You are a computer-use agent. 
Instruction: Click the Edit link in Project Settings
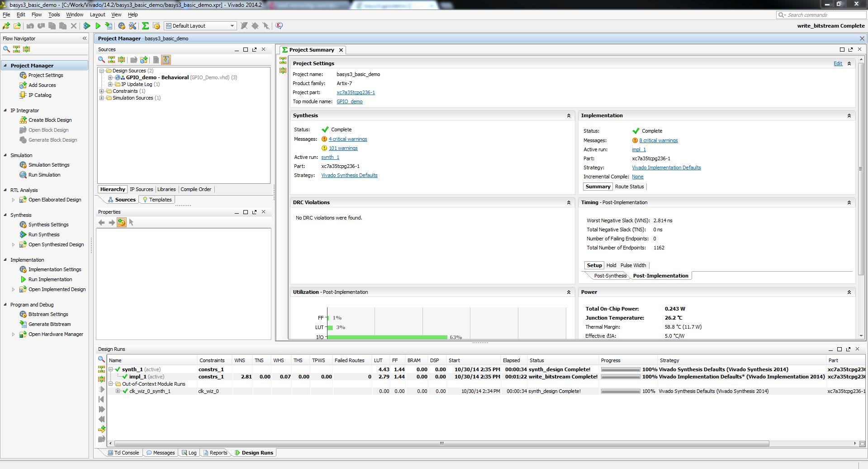click(x=838, y=63)
